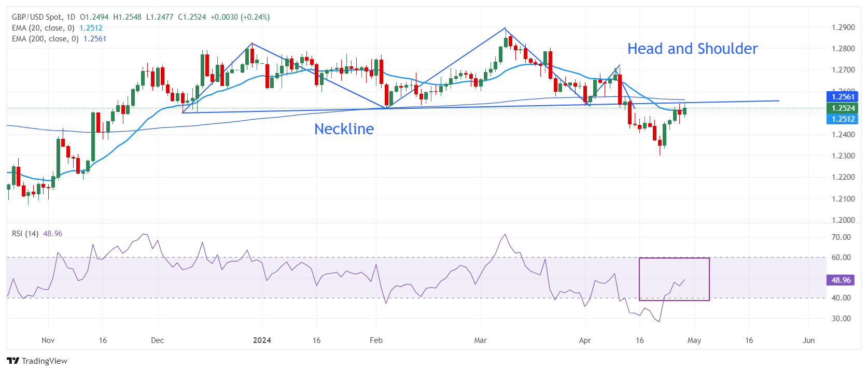Click the EMA (20, close, 0) legend
Image resolution: width=868 pixels, height=372 pixels.
pos(43,28)
